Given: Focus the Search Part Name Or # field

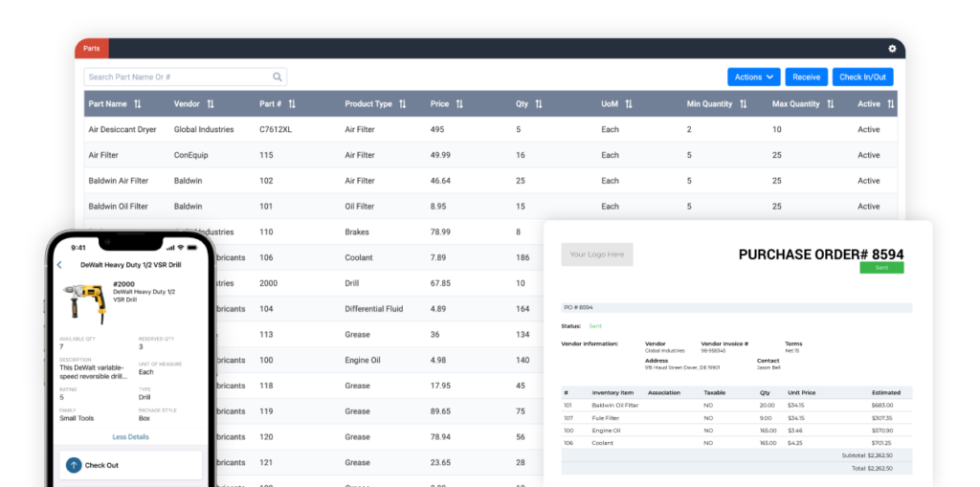Looking at the screenshot, I should pyautogui.click(x=185, y=77).
